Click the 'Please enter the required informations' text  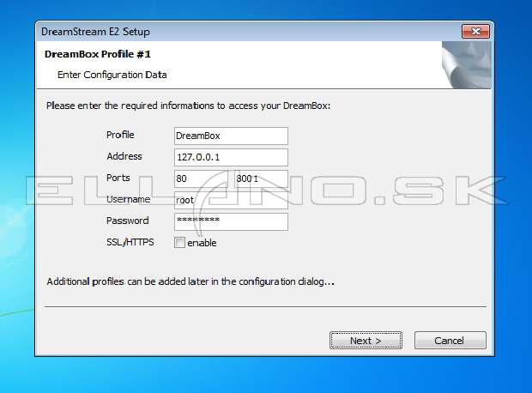tap(188, 106)
